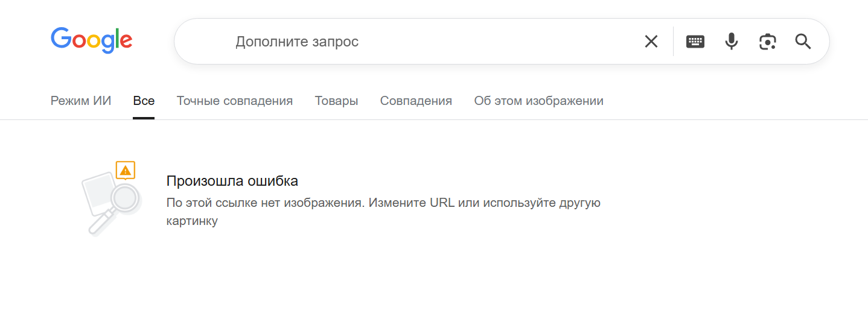Show the "Совпадения" tab
The width and height of the screenshot is (868, 310).
[x=416, y=101]
